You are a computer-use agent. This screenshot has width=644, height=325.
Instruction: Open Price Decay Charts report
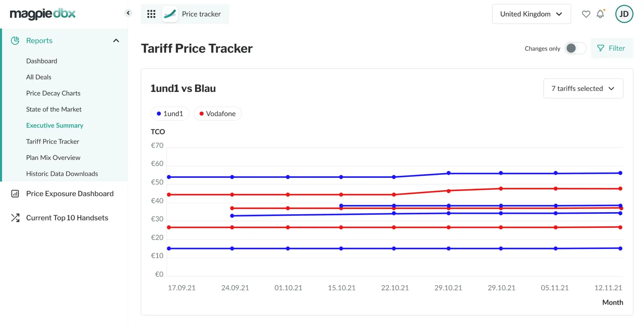[53, 93]
